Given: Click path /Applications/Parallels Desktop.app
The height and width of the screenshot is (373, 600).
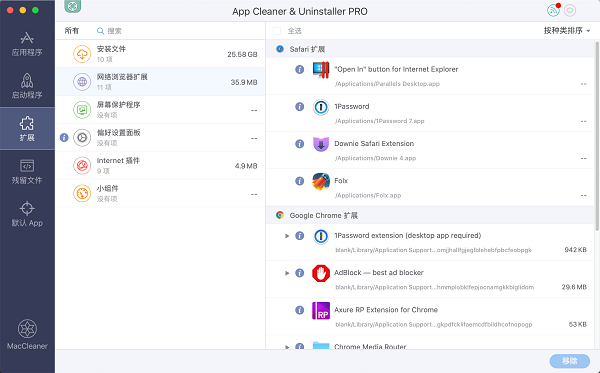Looking at the screenshot, I should point(387,84).
